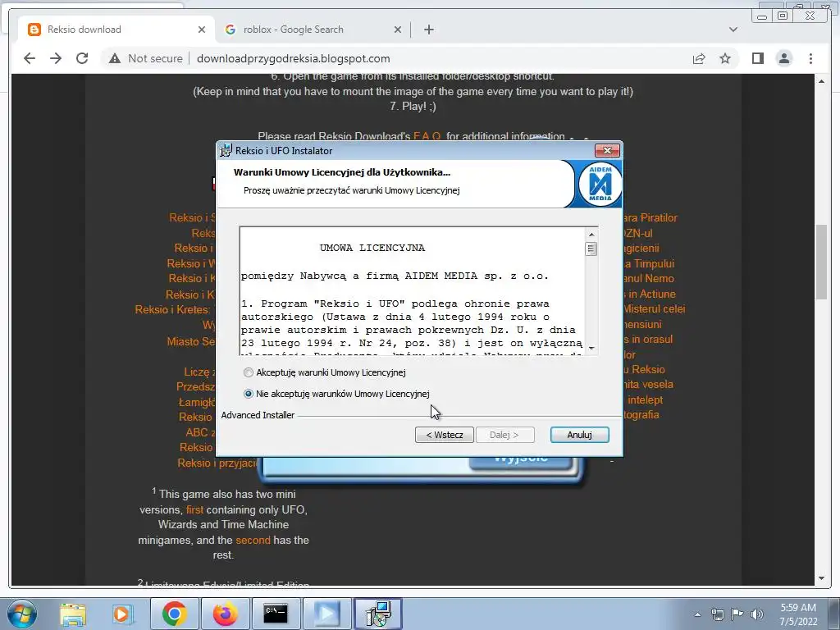Select 'Akceptuję warunki Umowy Licencyjnej' radio button
Image resolution: width=840 pixels, height=630 pixels.
click(x=248, y=372)
